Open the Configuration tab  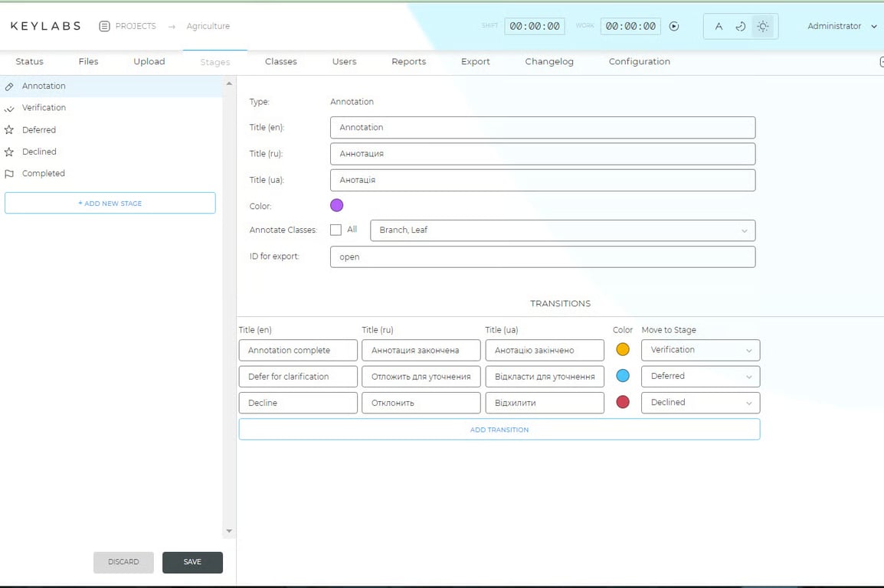coord(639,61)
